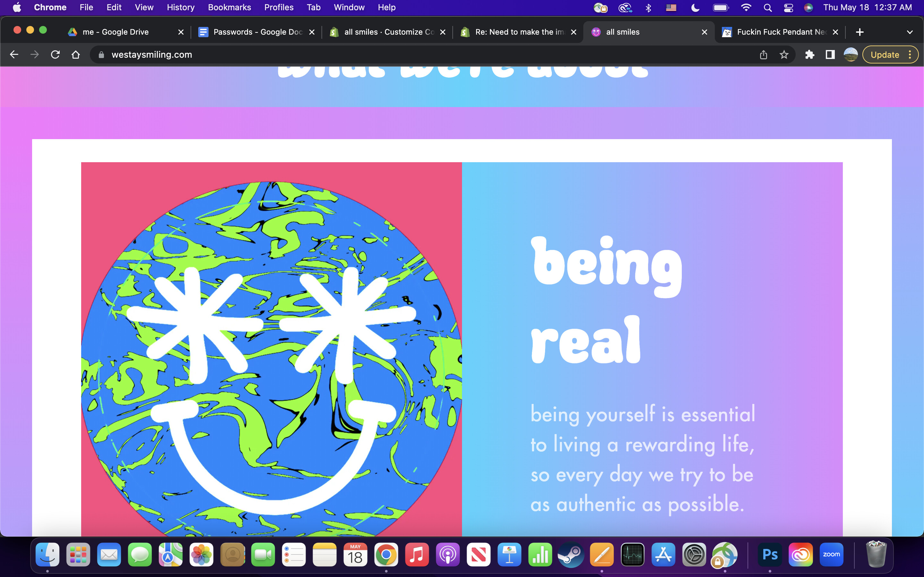Open the input source flag menu

[x=671, y=8]
